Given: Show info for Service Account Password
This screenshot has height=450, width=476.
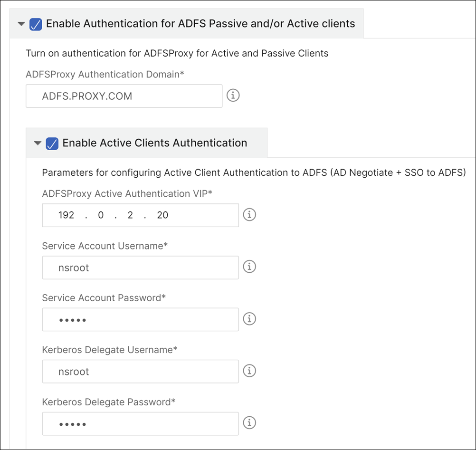Looking at the screenshot, I should (x=249, y=319).
